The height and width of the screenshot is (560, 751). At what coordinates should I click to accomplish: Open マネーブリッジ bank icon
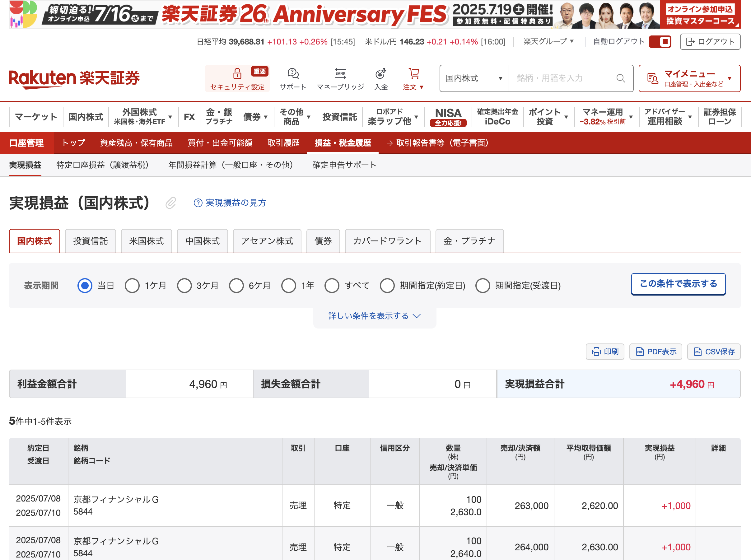[340, 73]
